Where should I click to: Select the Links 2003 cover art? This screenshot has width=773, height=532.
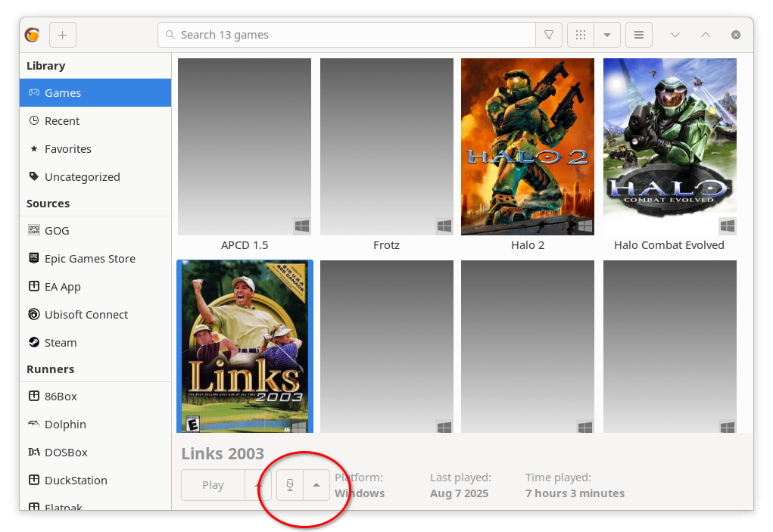(x=245, y=347)
